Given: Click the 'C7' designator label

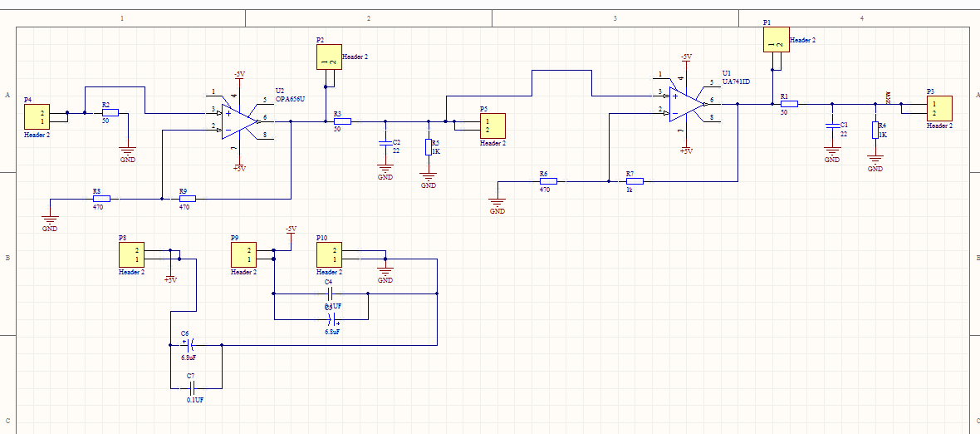Looking at the screenshot, I should point(191,375).
